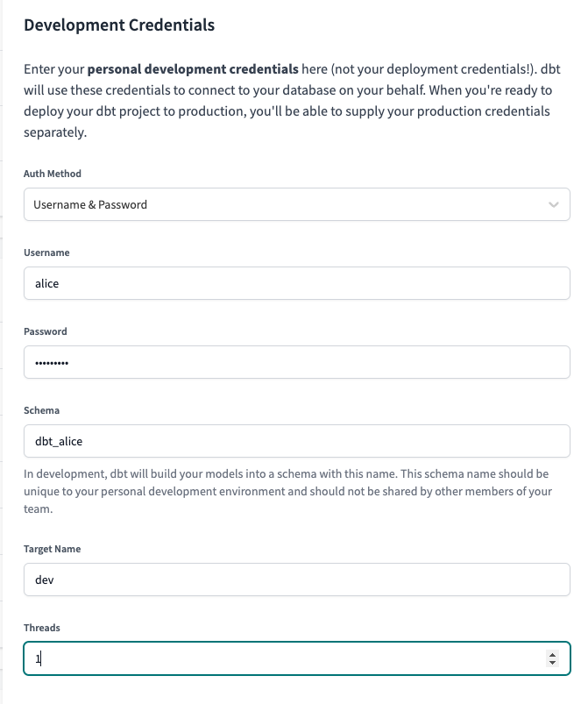
Task: Click the Password label
Action: tap(44, 331)
